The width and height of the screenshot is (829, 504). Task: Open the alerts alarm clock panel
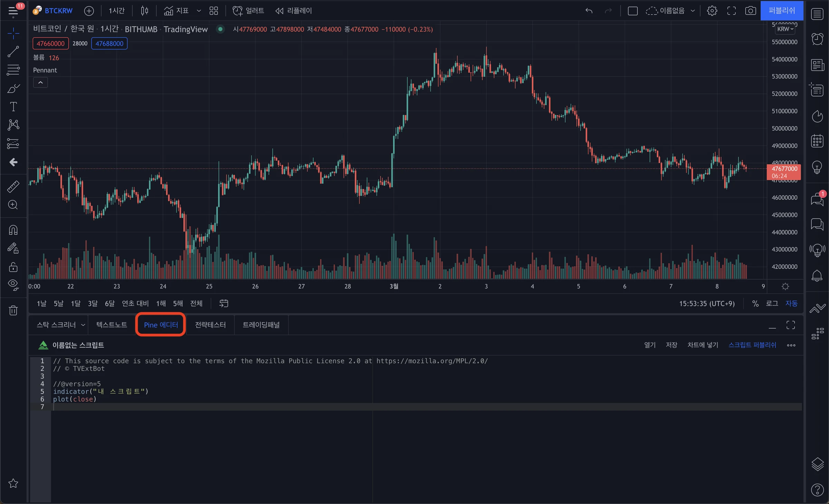tap(817, 39)
